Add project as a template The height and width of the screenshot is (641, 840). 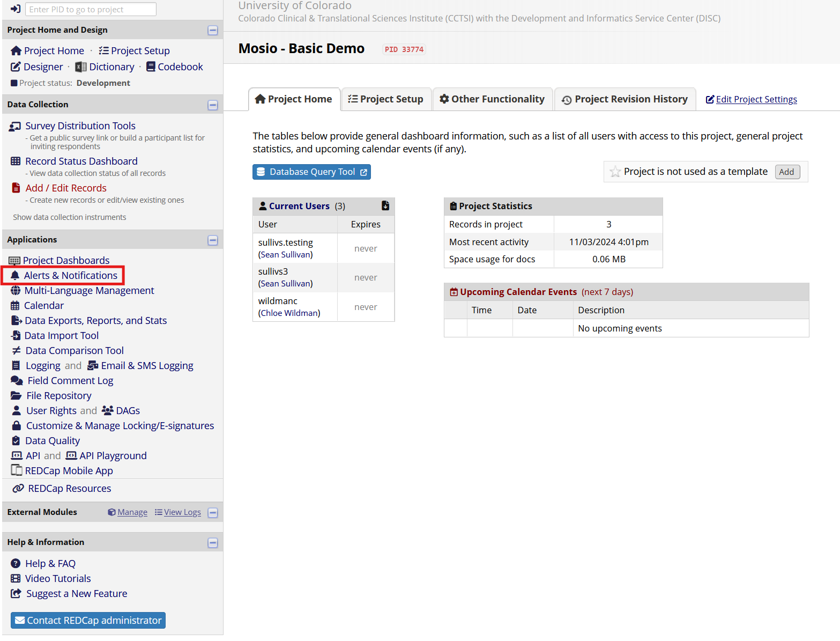787,172
